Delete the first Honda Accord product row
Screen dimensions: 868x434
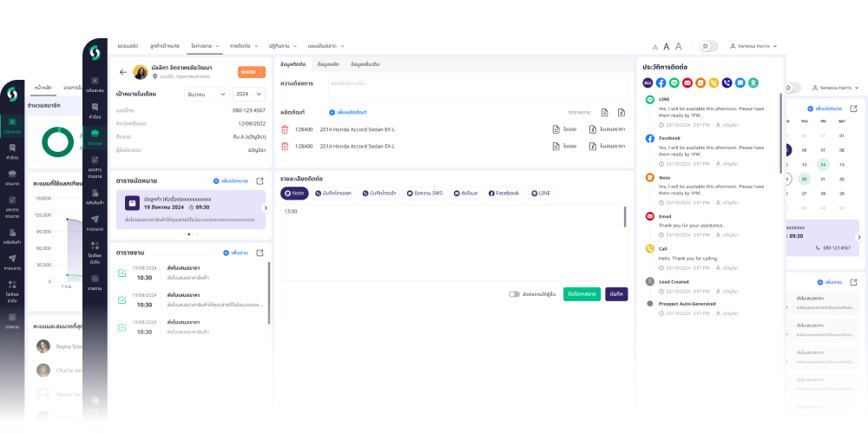tap(284, 129)
